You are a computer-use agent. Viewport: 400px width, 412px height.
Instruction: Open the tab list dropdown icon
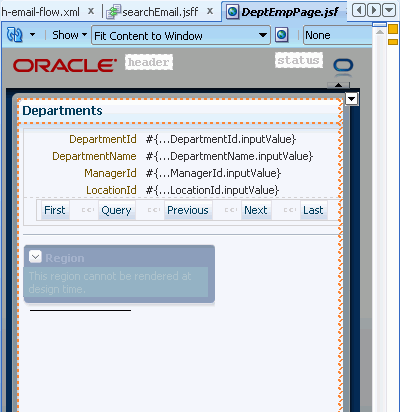[x=389, y=11]
